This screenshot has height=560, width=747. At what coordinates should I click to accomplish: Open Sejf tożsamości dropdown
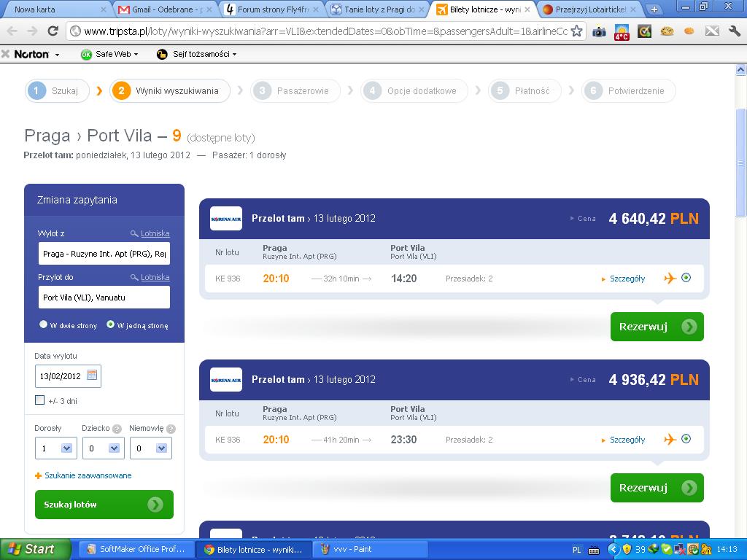[x=234, y=54]
